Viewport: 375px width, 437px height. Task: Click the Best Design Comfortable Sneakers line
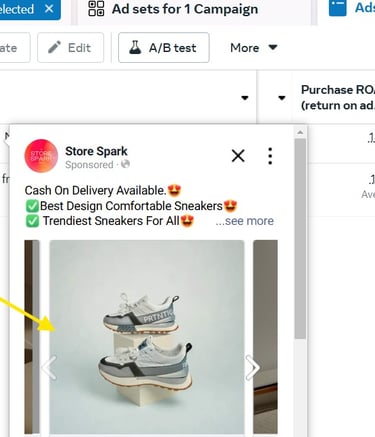pos(131,206)
